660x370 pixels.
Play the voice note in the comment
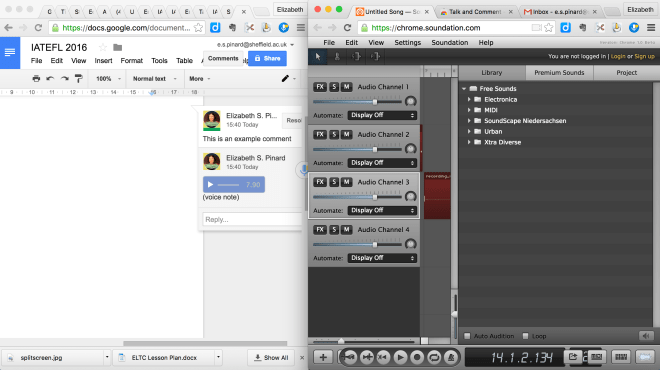[x=210, y=184]
